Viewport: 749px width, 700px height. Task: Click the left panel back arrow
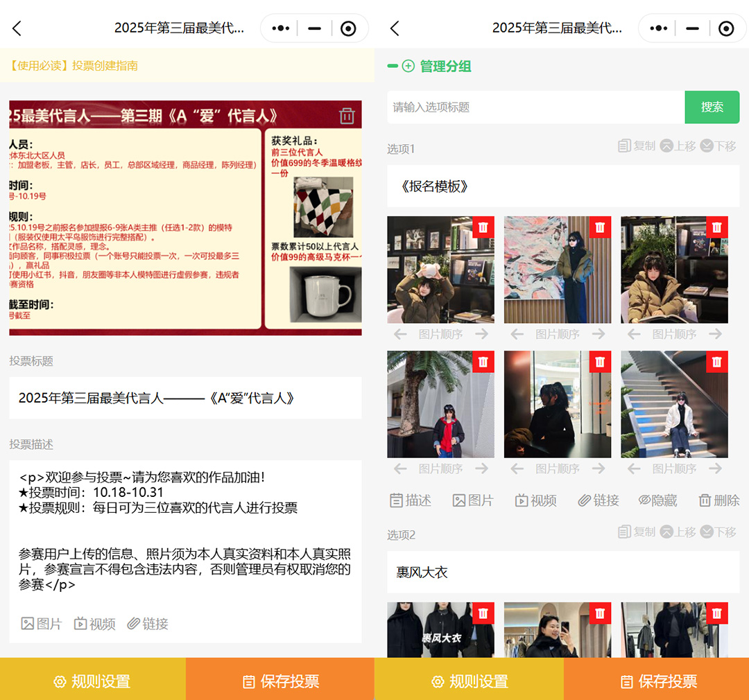17,28
